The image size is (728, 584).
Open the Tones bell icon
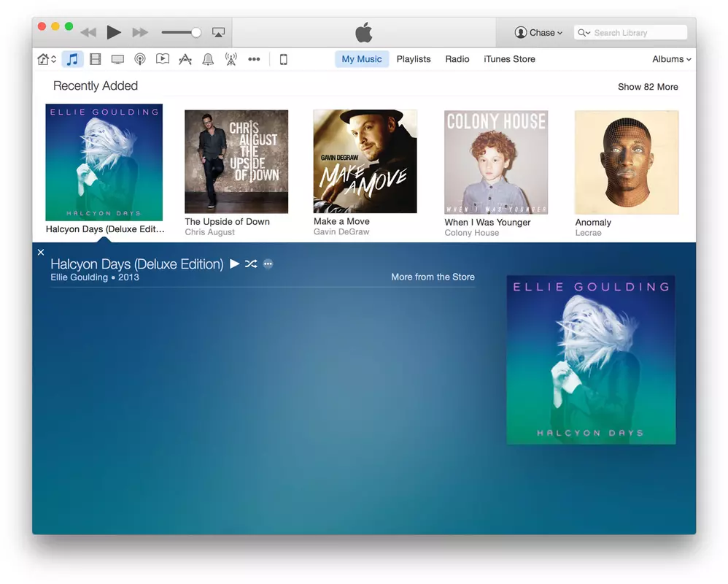(x=208, y=59)
